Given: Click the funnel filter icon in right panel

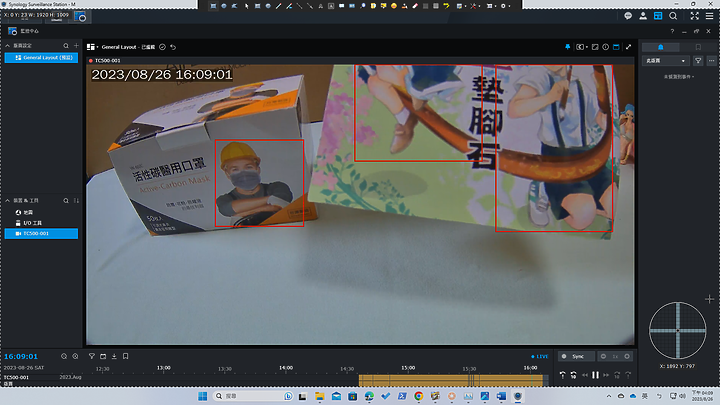Looking at the screenshot, I should coord(698,61).
